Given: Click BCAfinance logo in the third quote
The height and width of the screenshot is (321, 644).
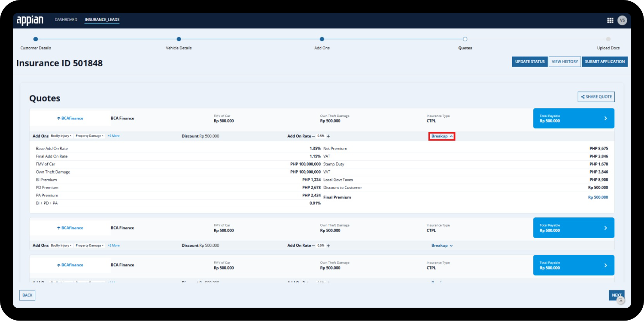Looking at the screenshot, I should [70, 265].
